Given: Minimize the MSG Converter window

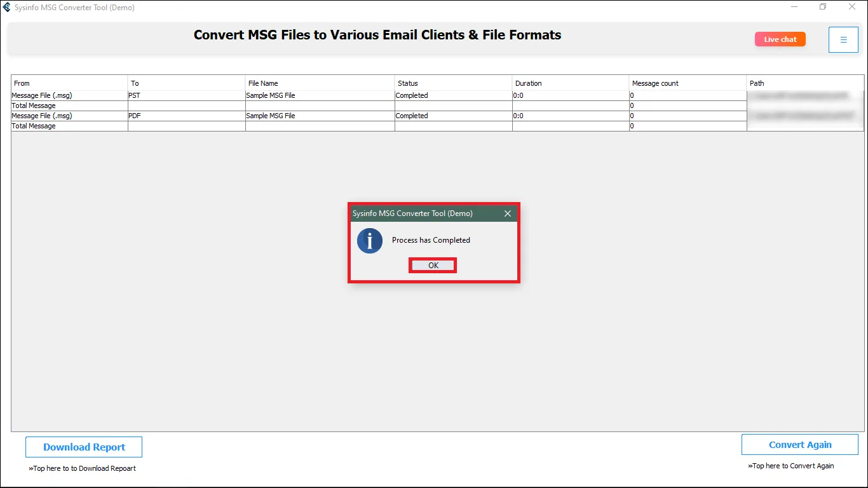Looking at the screenshot, I should tap(795, 7).
